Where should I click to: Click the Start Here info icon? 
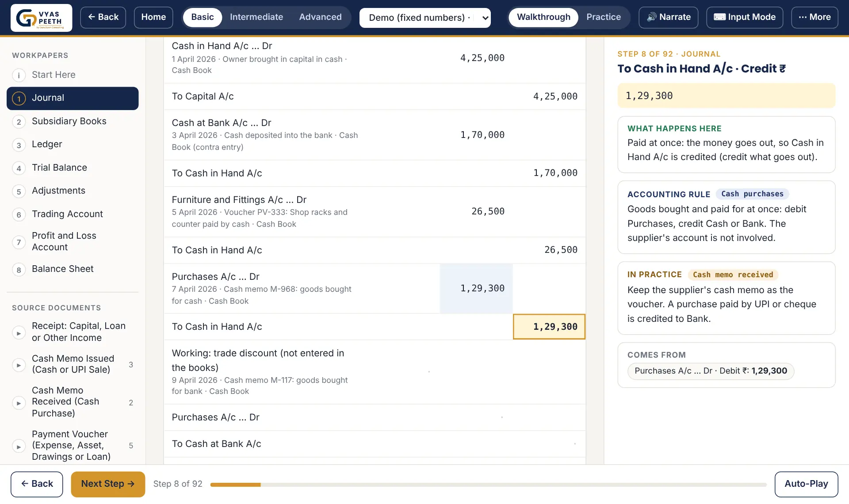19,75
